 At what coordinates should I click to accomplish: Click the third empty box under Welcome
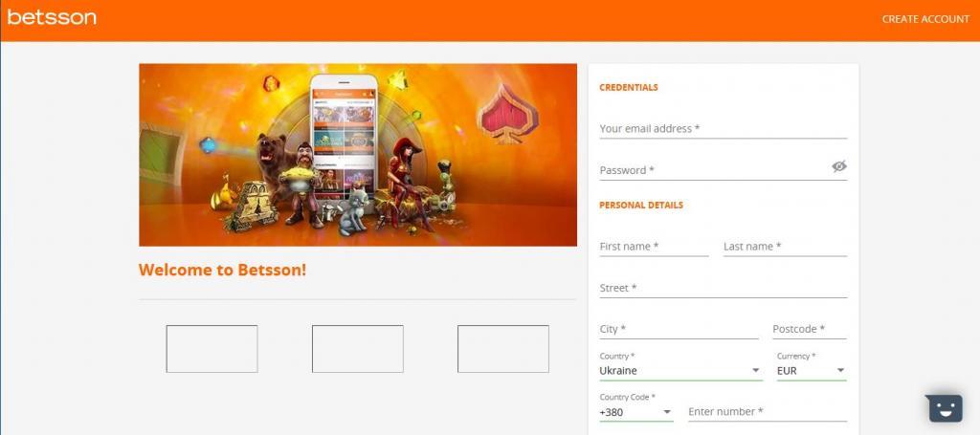point(503,349)
